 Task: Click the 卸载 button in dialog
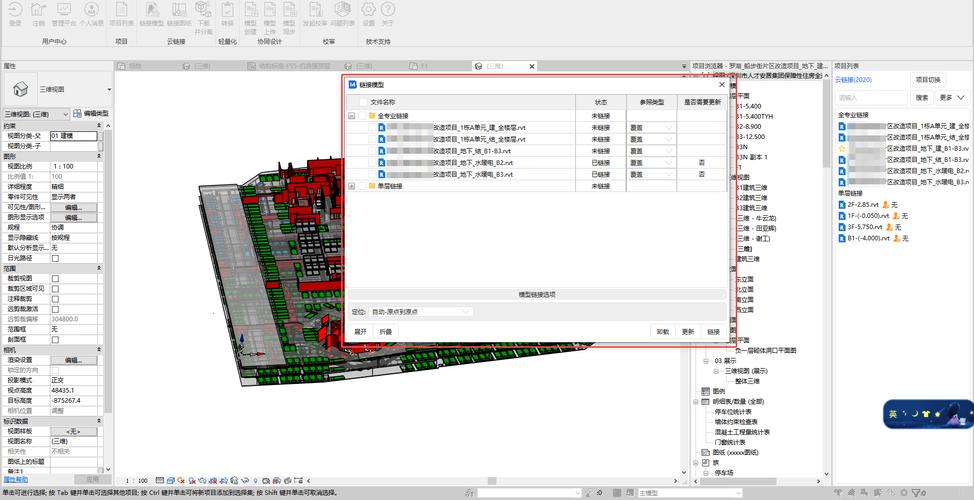(662, 331)
